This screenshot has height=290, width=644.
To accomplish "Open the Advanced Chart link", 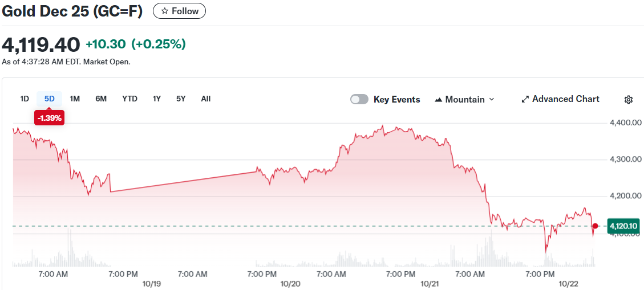I will tap(565, 99).
